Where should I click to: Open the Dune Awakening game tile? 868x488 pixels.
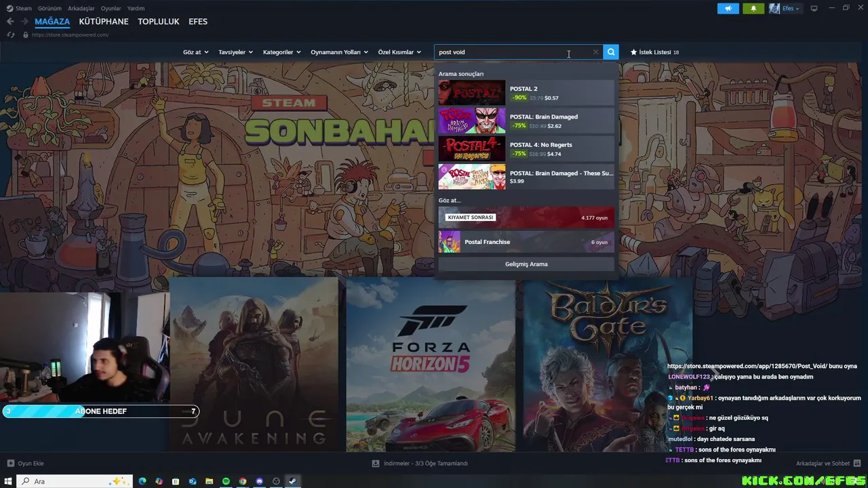tap(254, 365)
